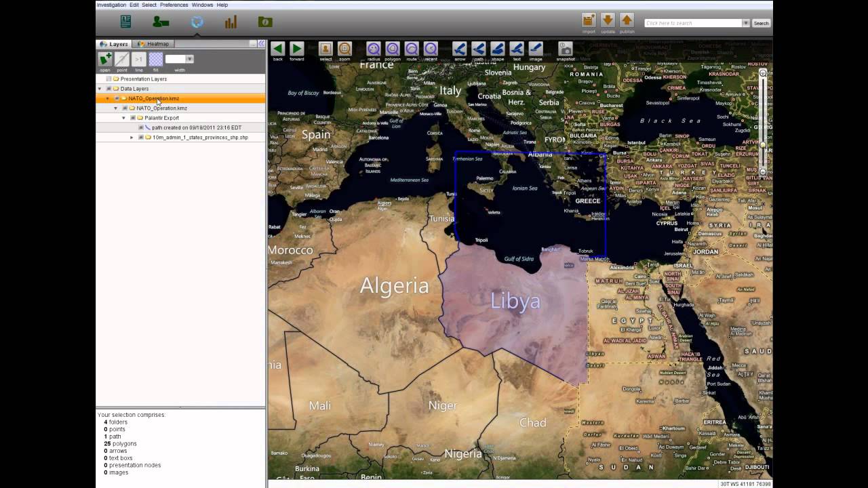The width and height of the screenshot is (868, 488).
Task: Toggle highlighted NATO_Operation.kmz visibility checkbox
Action: click(x=116, y=98)
